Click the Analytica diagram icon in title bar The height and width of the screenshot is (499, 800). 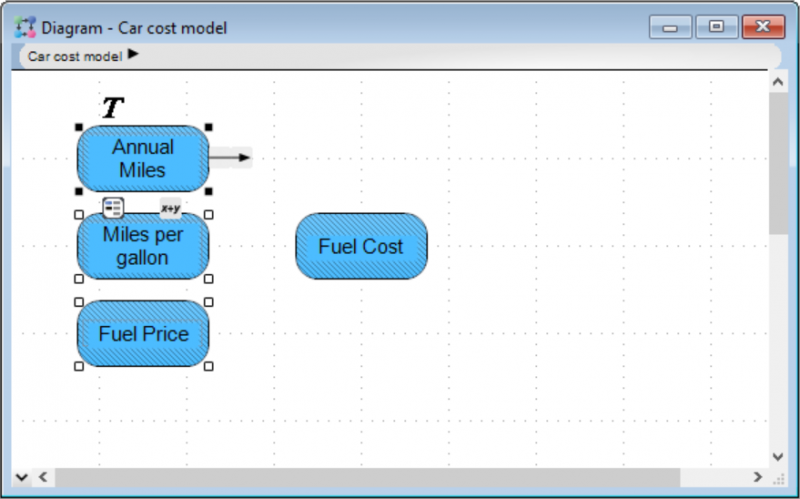25,27
